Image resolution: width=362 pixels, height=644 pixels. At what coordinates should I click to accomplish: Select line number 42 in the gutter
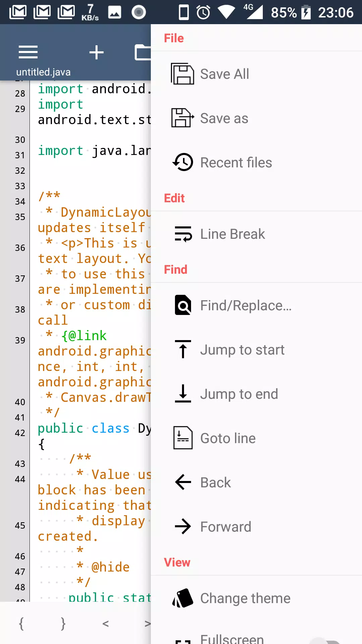click(x=20, y=433)
